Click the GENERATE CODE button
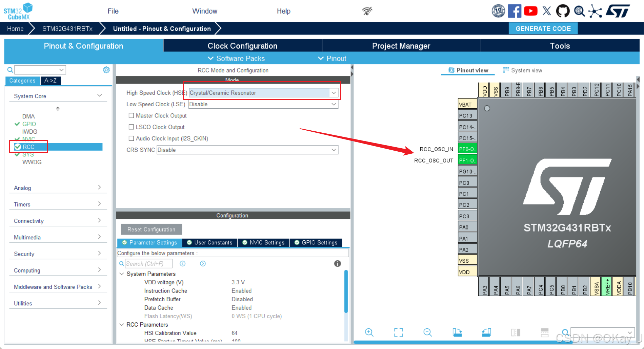 (543, 28)
